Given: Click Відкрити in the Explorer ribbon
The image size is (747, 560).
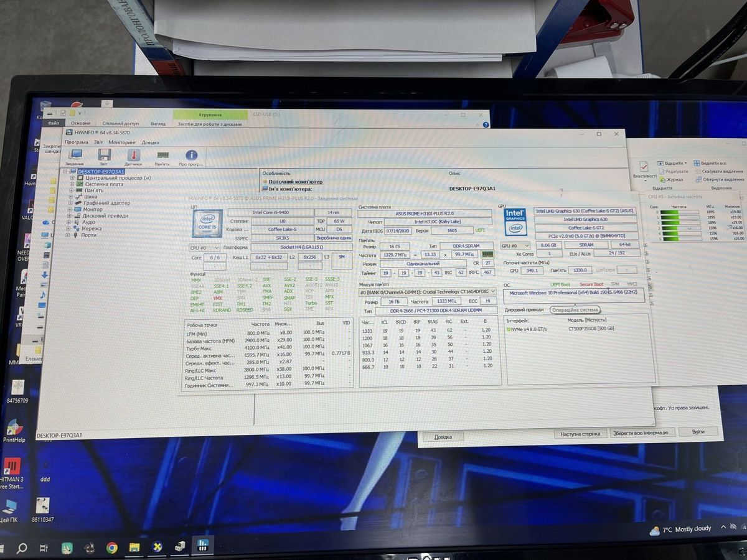Looking at the screenshot, I should 672,164.
